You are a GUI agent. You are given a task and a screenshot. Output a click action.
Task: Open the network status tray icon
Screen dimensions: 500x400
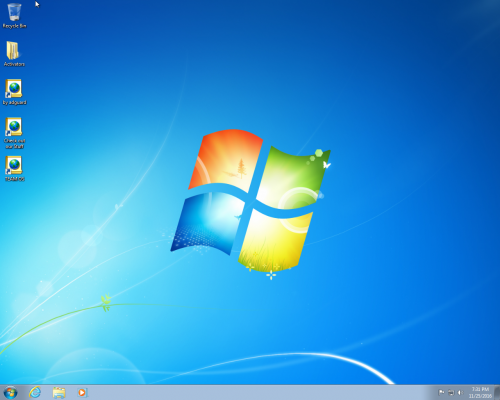(451, 393)
